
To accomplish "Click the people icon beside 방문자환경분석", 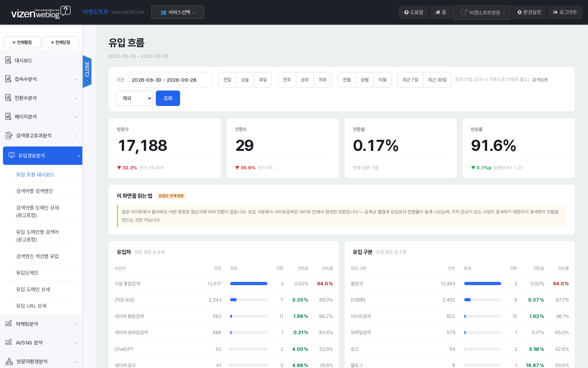I will pyautogui.click(x=9, y=361).
